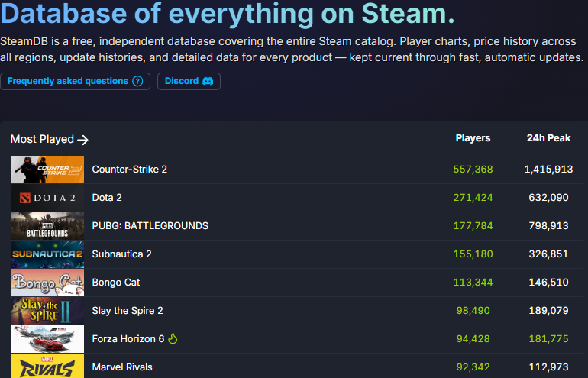Open the Discord button

pos(189,81)
